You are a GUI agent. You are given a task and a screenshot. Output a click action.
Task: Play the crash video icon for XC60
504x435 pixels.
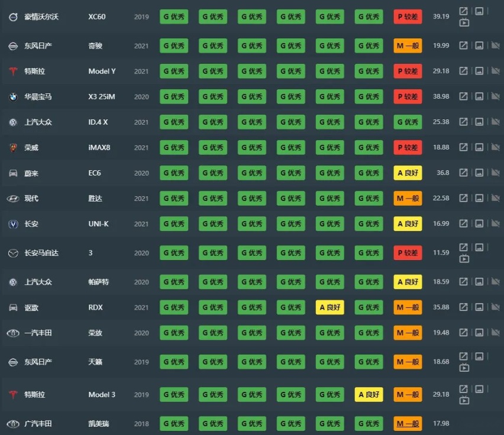pos(464,22)
